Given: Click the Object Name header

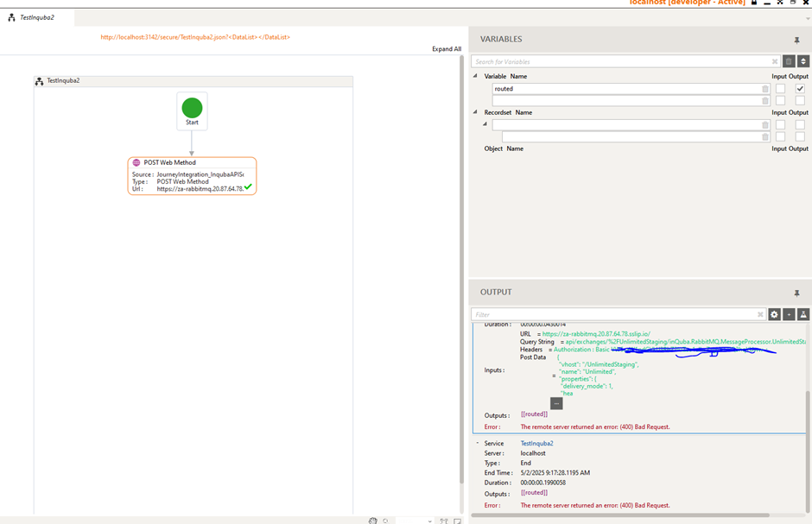Looking at the screenshot, I should (x=504, y=148).
